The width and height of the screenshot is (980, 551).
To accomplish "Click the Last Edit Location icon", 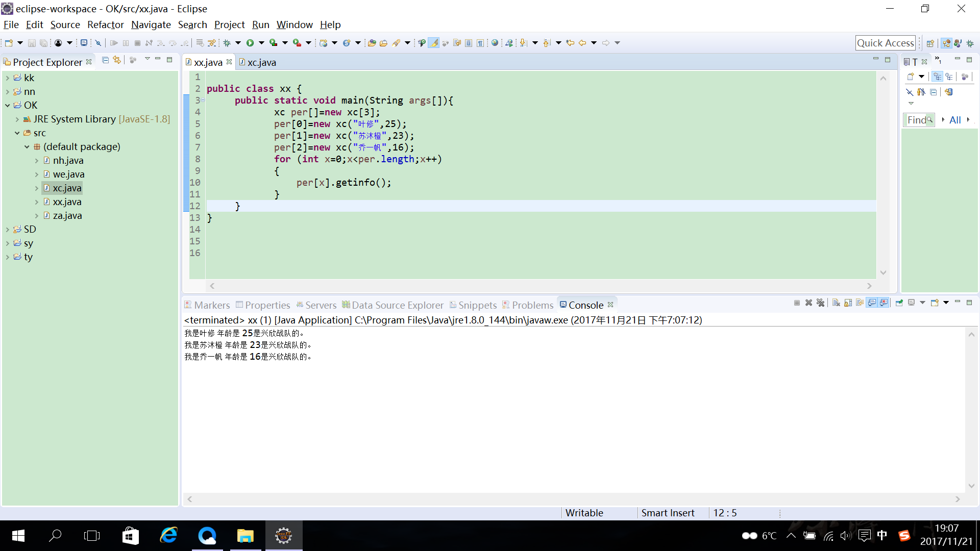I will tap(570, 43).
